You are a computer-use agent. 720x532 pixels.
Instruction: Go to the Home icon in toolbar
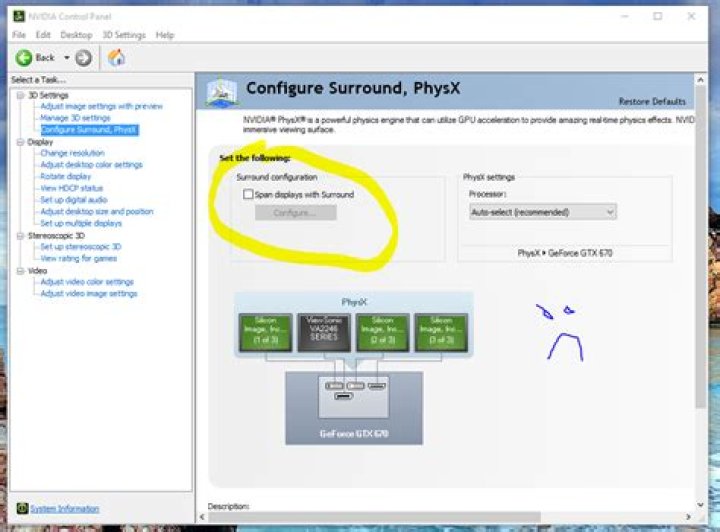point(116,58)
